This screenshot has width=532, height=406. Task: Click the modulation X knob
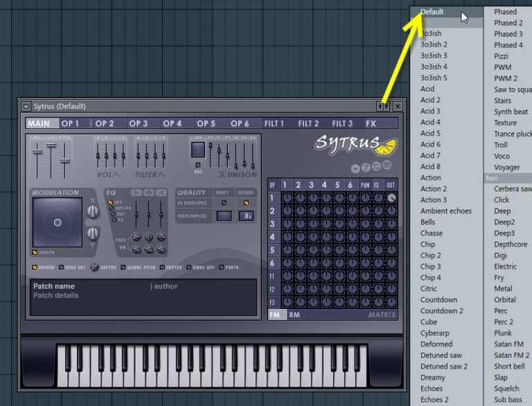[x=93, y=211]
